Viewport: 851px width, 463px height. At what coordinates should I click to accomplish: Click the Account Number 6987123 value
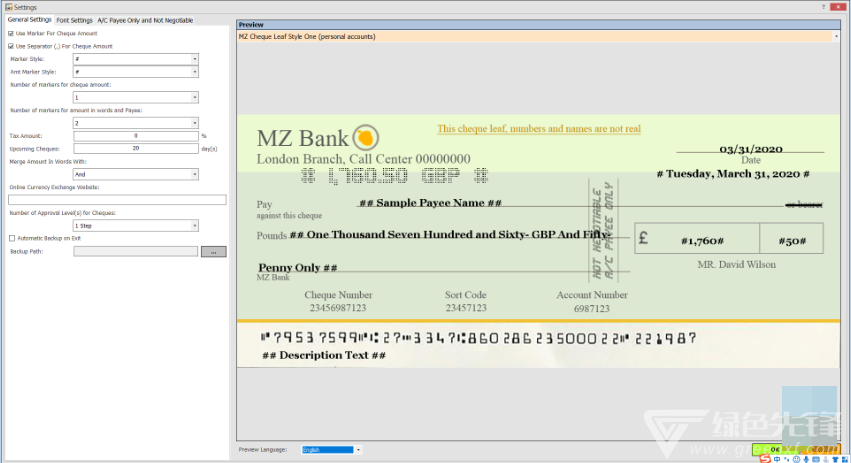coord(592,308)
